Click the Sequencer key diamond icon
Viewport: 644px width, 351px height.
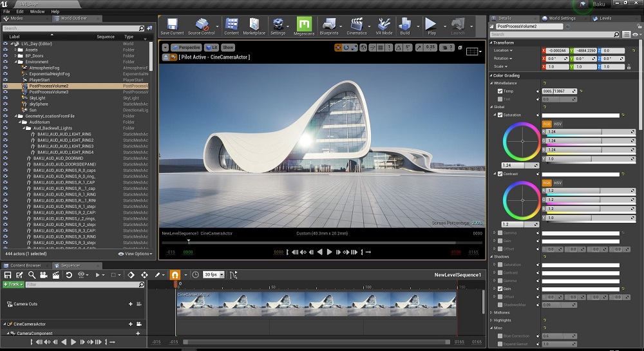[131, 274]
